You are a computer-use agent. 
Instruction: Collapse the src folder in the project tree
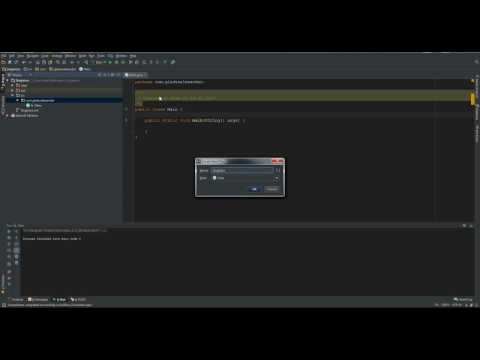12,96
